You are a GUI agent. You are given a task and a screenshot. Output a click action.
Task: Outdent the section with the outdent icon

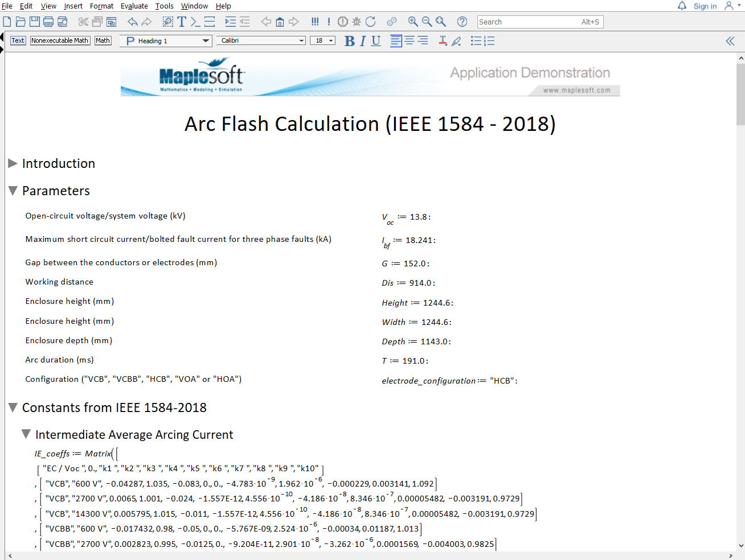point(244,22)
